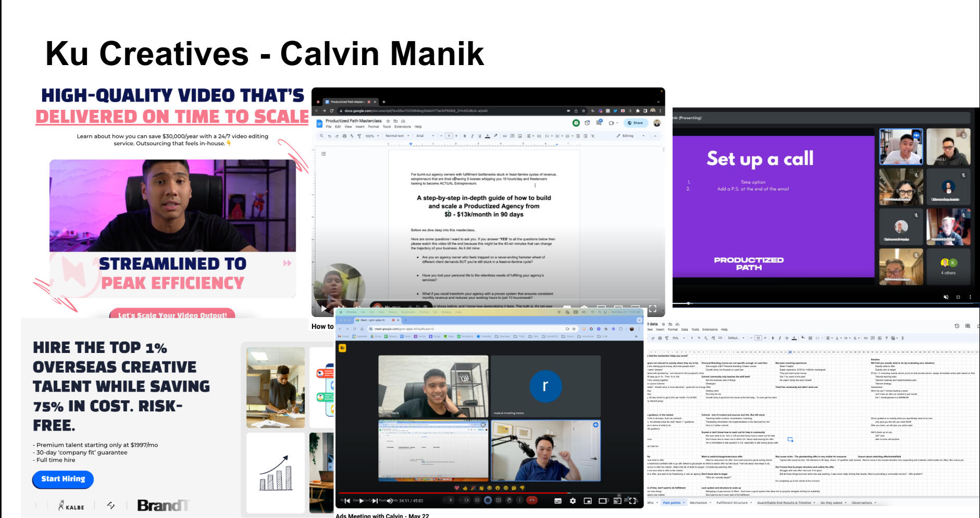Star the Productized Path Masterclass document
The width and height of the screenshot is (980, 518).
click(388, 121)
